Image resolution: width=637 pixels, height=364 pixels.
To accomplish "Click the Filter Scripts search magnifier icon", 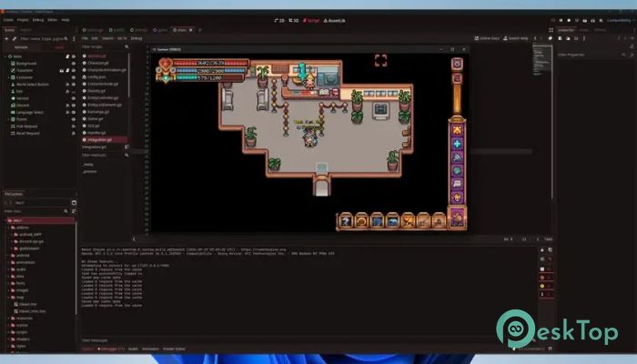I will (126, 46).
